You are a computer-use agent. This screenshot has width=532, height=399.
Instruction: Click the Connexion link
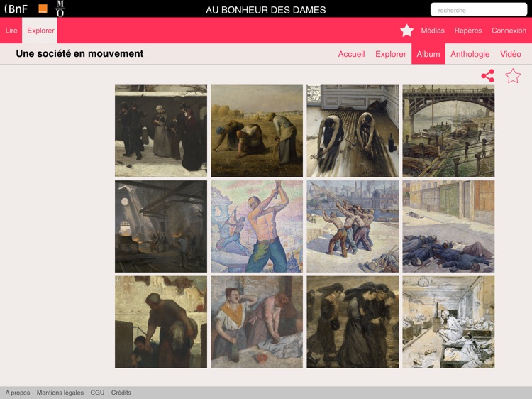(x=509, y=31)
